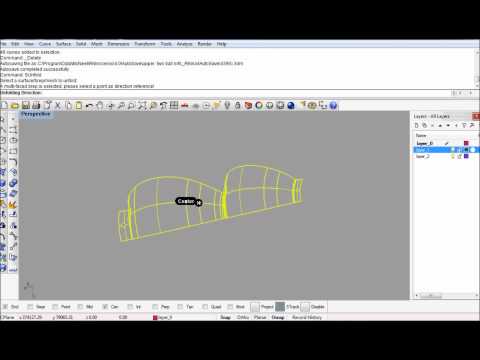
Task: Click Record History in the status bar
Action: 307,317
